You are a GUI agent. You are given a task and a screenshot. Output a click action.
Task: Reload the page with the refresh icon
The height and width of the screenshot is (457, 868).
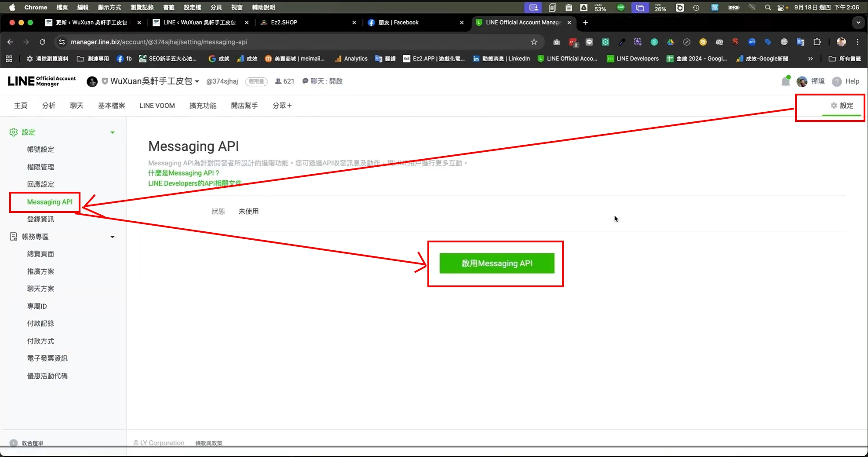coord(42,42)
